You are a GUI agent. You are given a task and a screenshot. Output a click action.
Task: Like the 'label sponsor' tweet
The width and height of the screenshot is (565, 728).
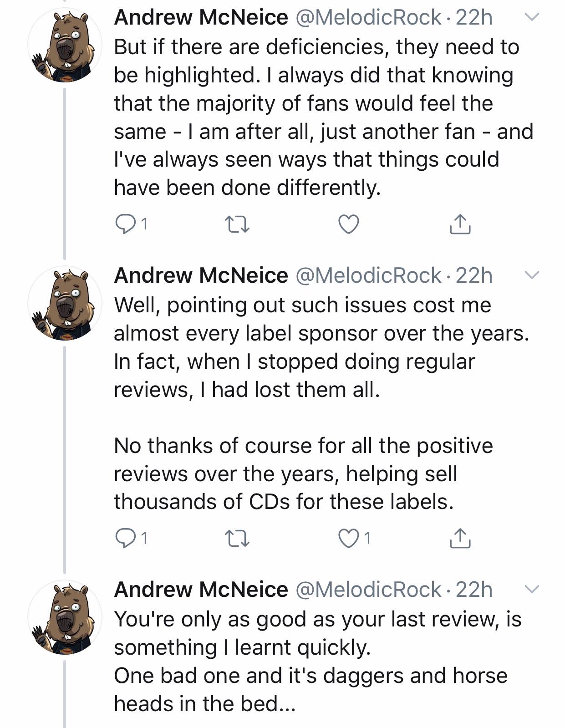click(349, 539)
